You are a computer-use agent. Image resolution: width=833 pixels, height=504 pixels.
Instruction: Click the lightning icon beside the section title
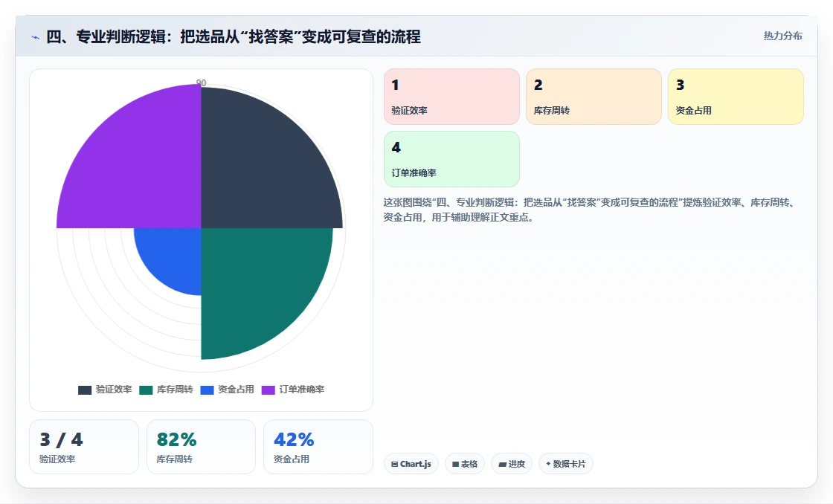coord(35,37)
